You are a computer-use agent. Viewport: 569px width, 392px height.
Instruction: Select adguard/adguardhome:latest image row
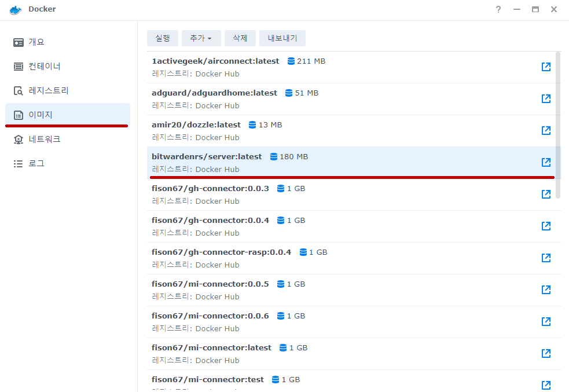351,99
